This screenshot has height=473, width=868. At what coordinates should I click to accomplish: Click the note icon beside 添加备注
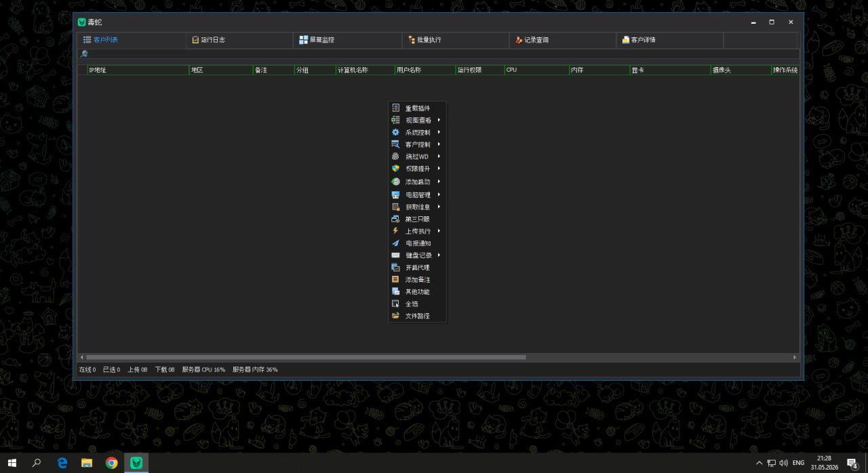pyautogui.click(x=396, y=279)
